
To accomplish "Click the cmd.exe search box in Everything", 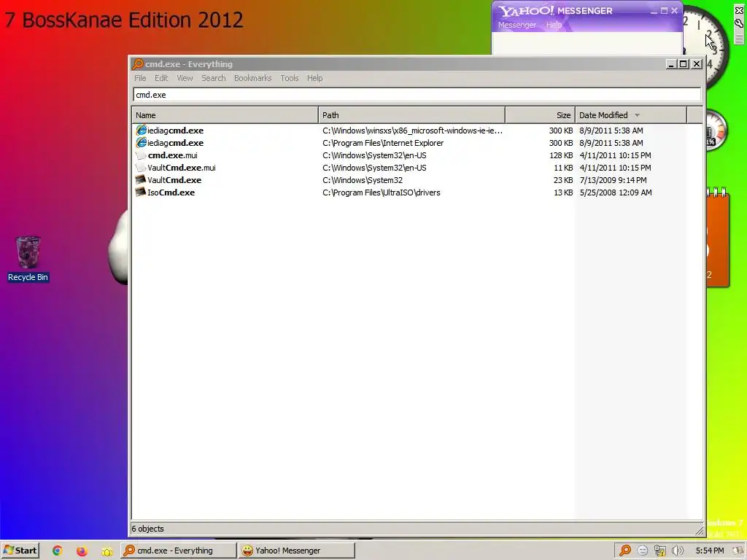I will [x=417, y=95].
